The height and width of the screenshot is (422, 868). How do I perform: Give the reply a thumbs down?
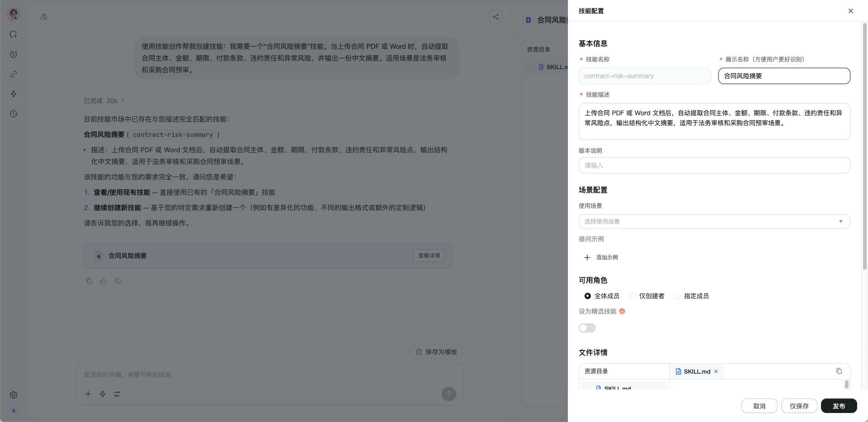tap(118, 281)
